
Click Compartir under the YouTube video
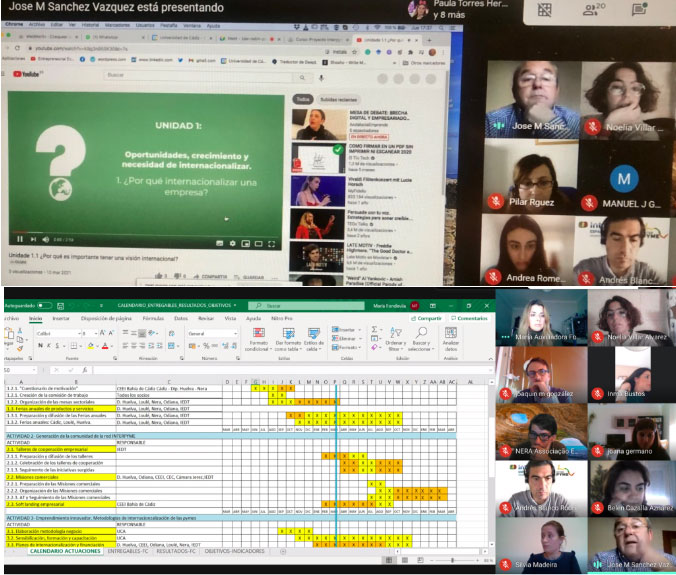pos(211,276)
